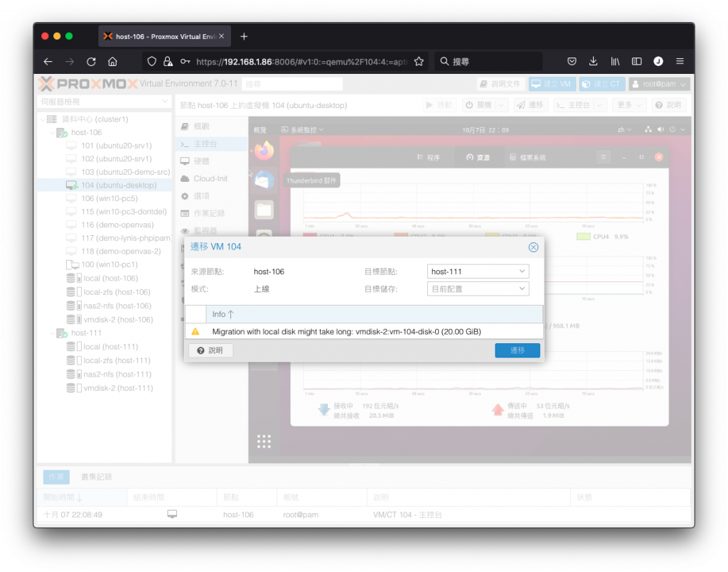Select storage local-zfs (host-106)
728x572 pixels.
[117, 292]
